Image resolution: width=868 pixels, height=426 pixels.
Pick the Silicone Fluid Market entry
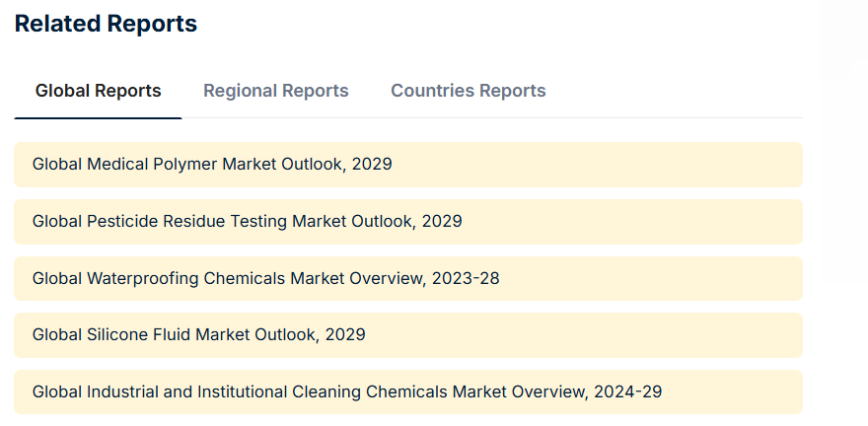pyautogui.click(x=407, y=334)
